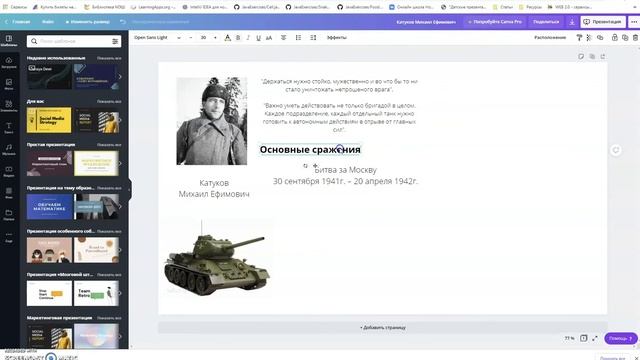
Task: Click the transparency icon in toolbar
Action: 589,38
